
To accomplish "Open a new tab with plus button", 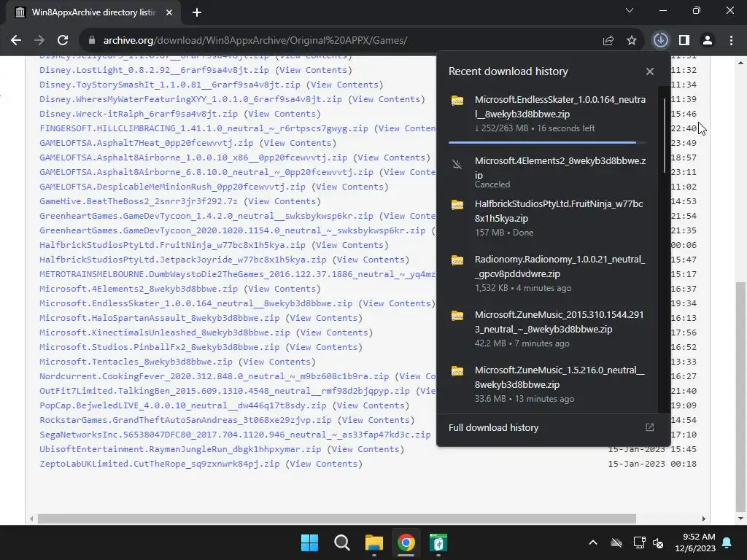I will [x=197, y=12].
